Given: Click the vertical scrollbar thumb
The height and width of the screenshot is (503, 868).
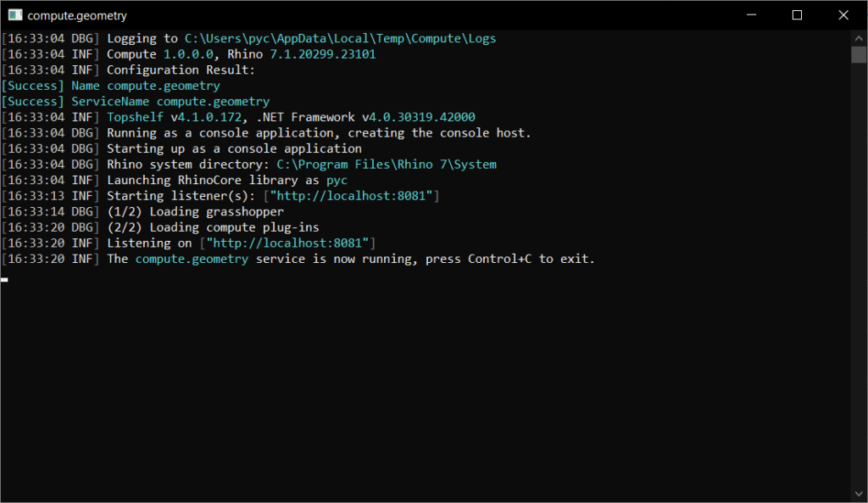Looking at the screenshot, I should 858,55.
